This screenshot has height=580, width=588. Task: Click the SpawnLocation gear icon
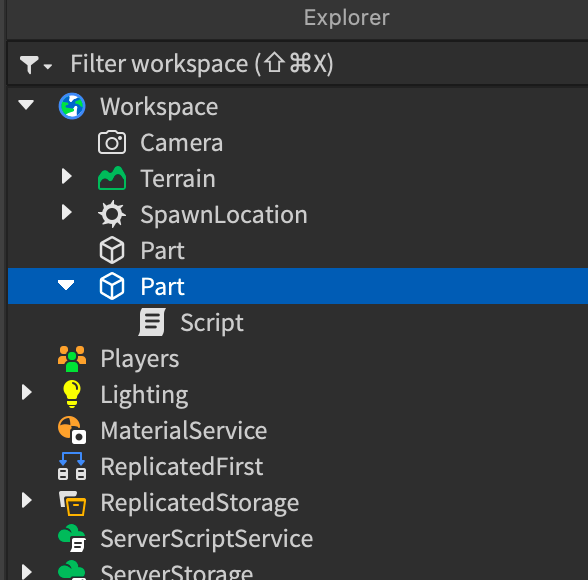coord(112,214)
